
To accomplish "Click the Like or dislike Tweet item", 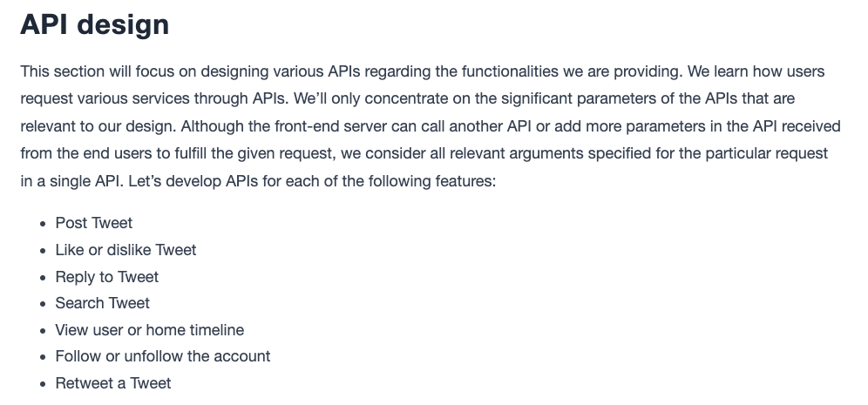I will tap(125, 250).
